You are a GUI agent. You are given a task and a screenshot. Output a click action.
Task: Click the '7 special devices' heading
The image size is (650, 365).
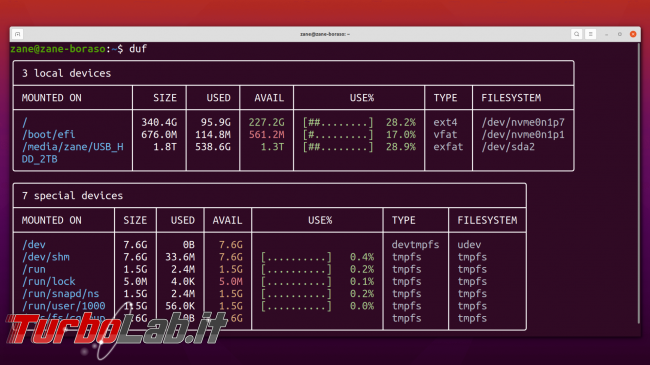pyautogui.click(x=73, y=196)
